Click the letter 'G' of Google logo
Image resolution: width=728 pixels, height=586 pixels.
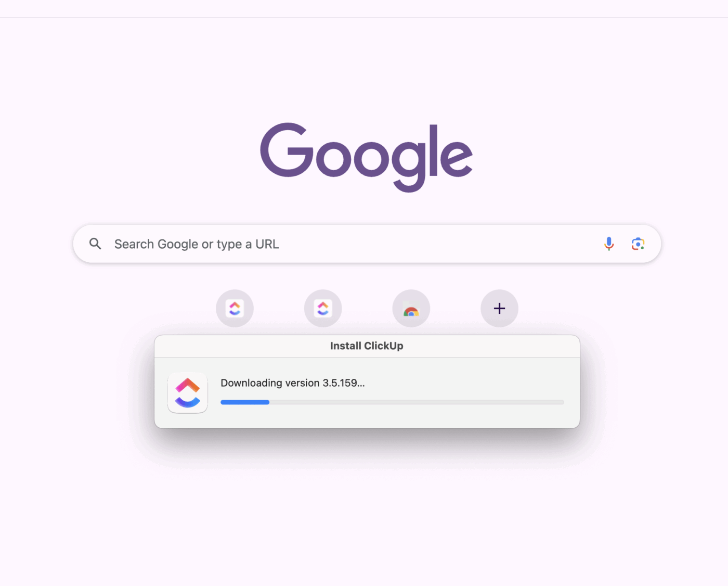click(x=287, y=150)
